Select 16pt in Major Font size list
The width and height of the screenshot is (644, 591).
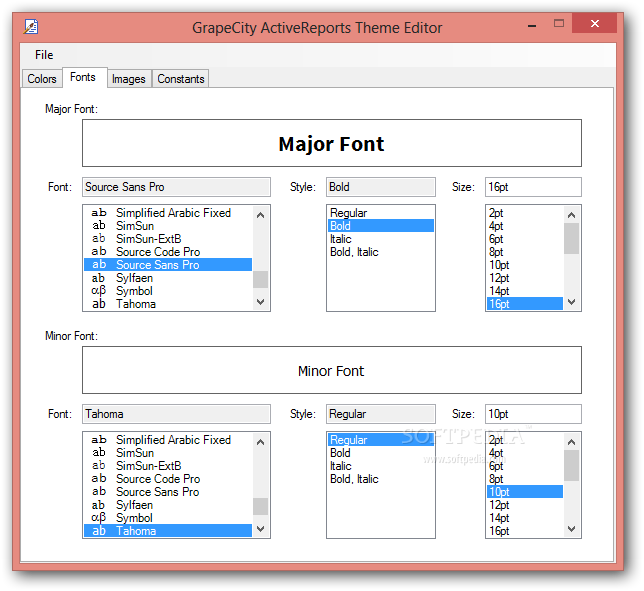click(525, 304)
